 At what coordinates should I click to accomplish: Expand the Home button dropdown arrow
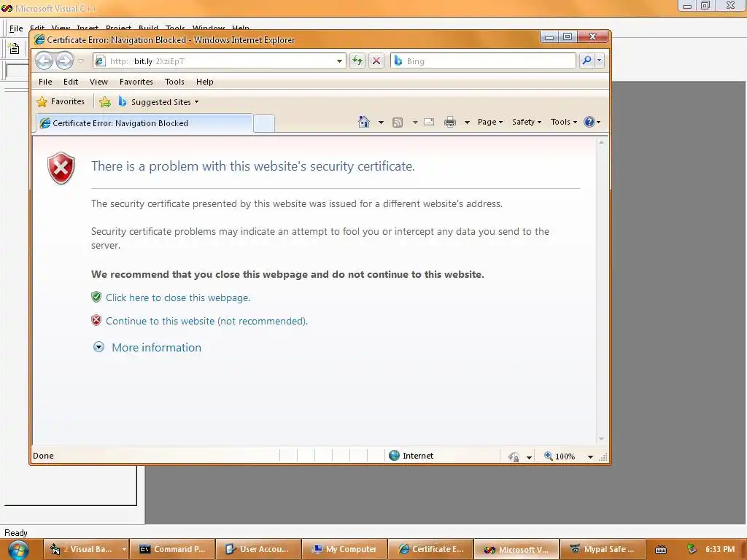[381, 122]
